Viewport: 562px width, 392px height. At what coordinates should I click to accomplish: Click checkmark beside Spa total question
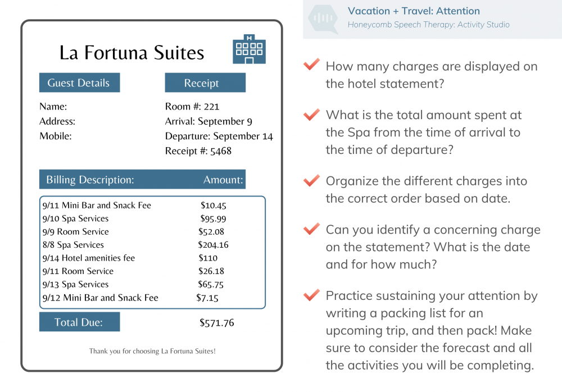point(311,115)
